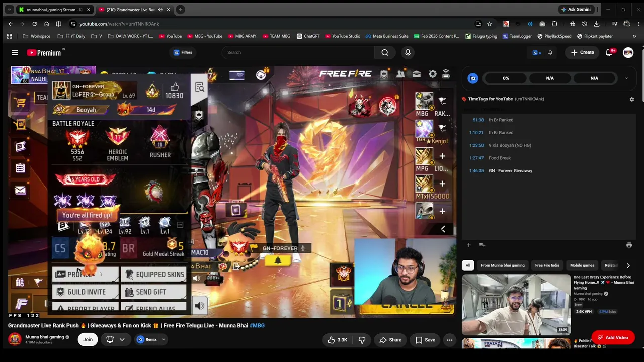644x362 pixels.
Task: Open FF YT Daily bookmarks folder
Action: pos(71,36)
